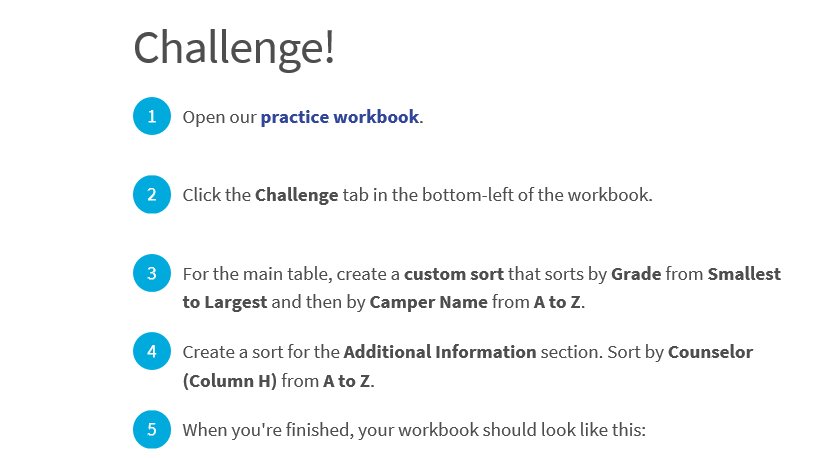Screen dimensions: 831x458
Task: Click 'A to Z' in step 3
Action: point(557,302)
